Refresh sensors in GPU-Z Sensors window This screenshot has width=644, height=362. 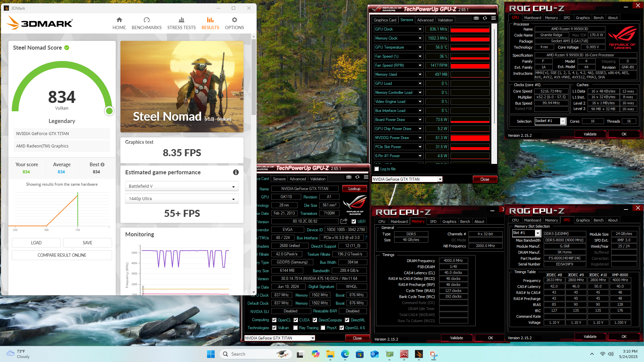tap(485, 18)
